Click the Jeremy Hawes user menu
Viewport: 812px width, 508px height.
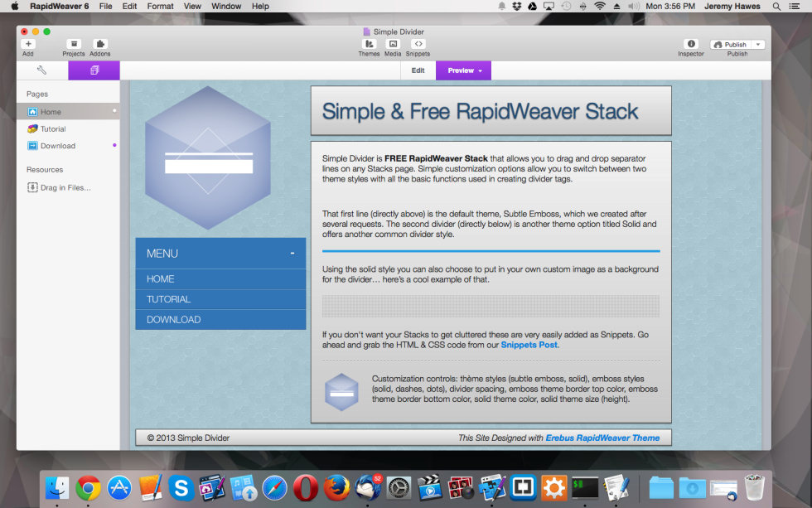click(732, 6)
